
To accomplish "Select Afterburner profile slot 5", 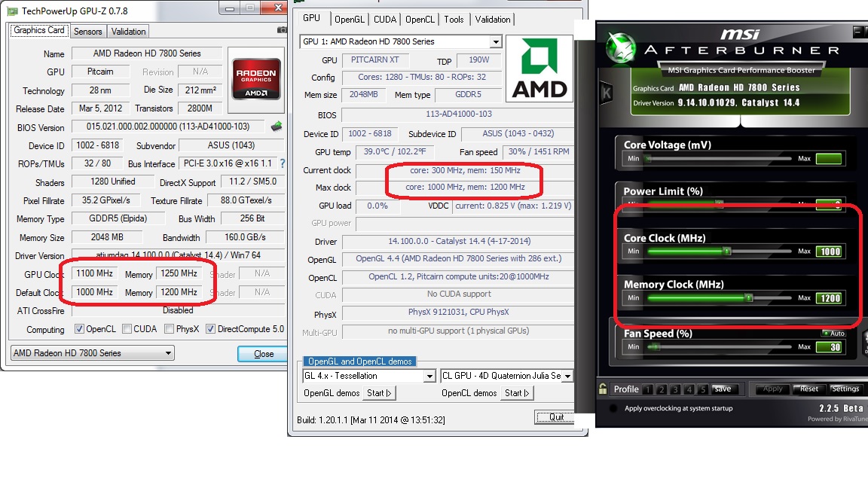I will [702, 389].
